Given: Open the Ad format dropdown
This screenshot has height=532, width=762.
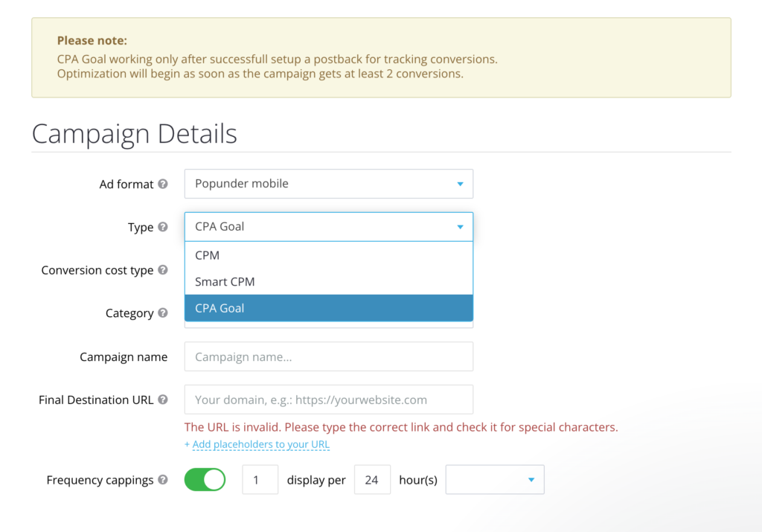Looking at the screenshot, I should tap(328, 184).
